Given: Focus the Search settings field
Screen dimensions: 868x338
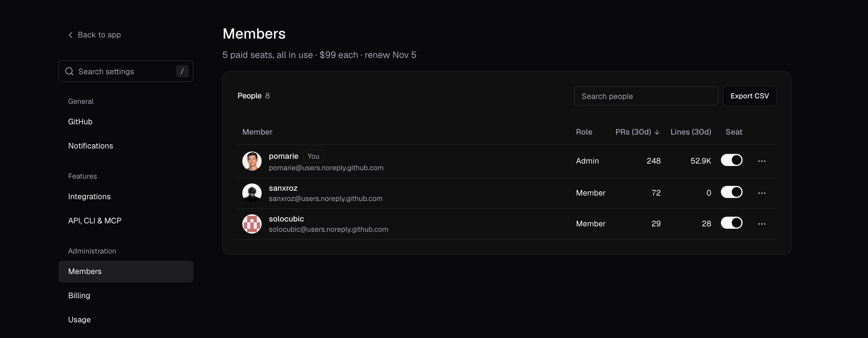Looking at the screenshot, I should [x=126, y=71].
